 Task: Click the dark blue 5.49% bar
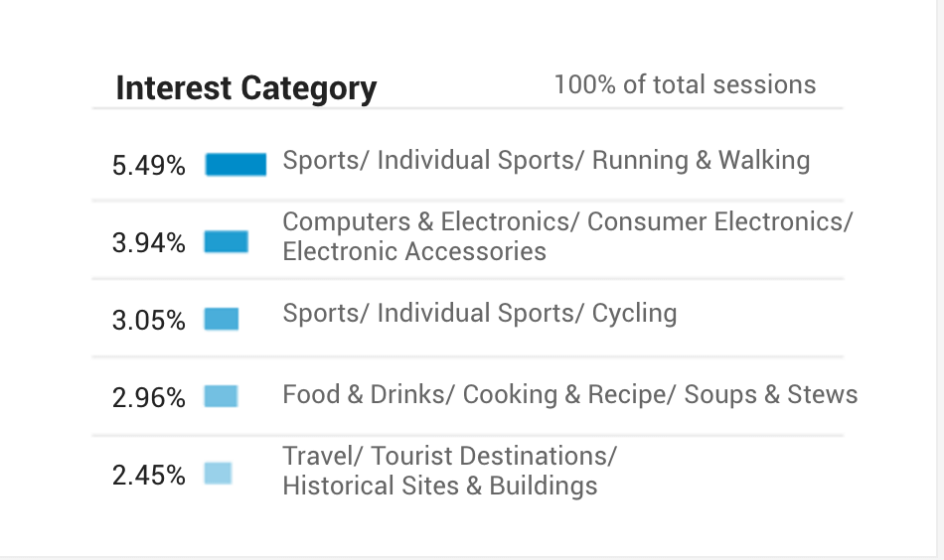(x=236, y=164)
